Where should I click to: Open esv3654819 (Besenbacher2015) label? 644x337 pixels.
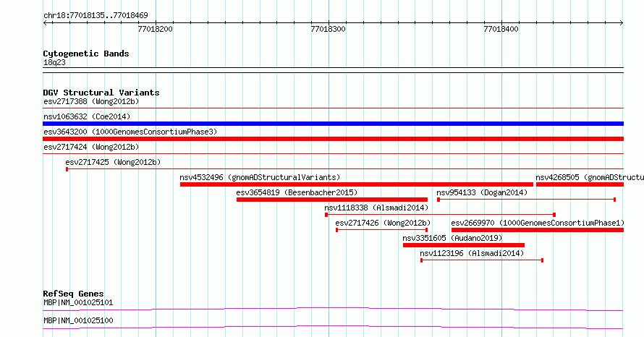pos(297,192)
